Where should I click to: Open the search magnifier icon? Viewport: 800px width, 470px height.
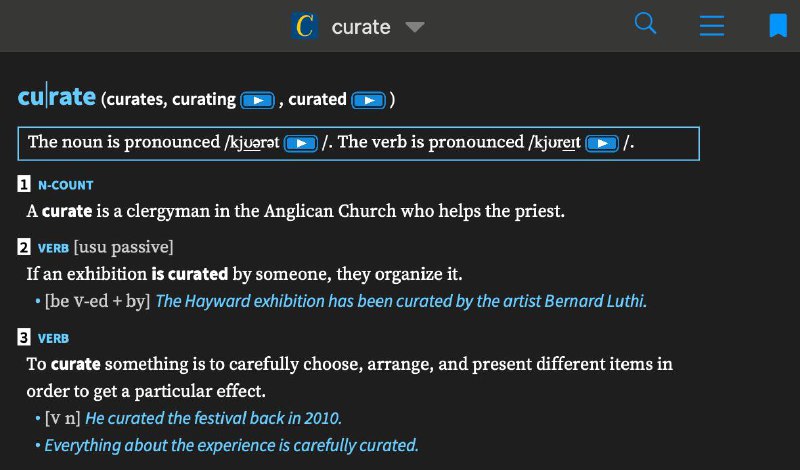pyautogui.click(x=646, y=24)
